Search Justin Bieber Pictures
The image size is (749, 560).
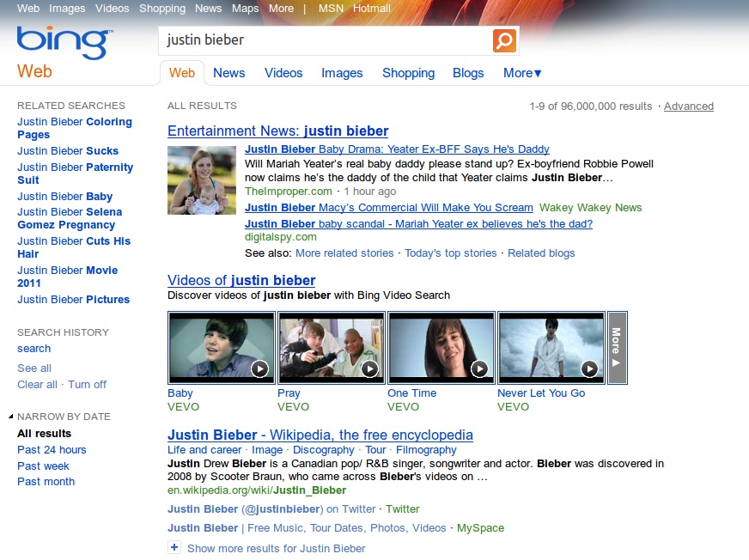pyautogui.click(x=74, y=300)
